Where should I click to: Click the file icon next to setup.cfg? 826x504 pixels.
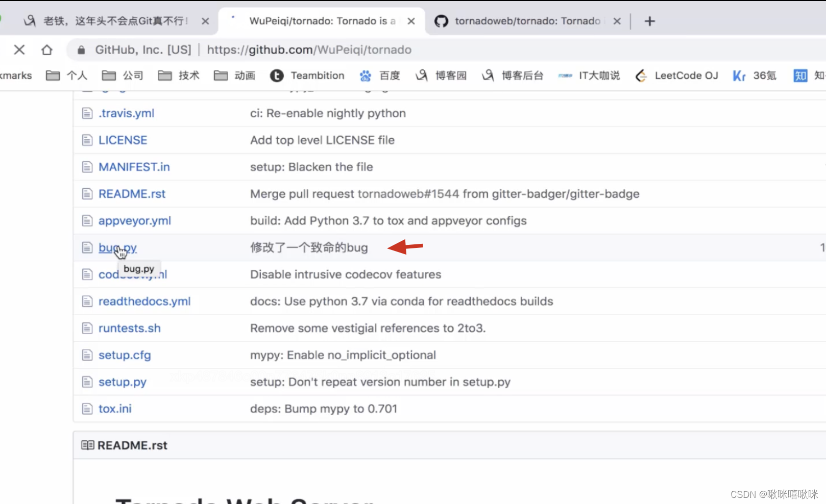(x=87, y=355)
